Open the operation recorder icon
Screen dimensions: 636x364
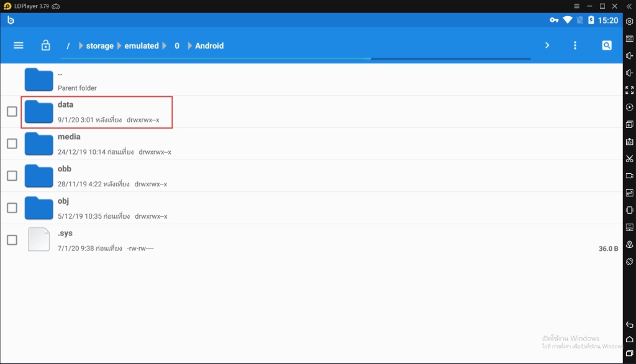tap(630, 107)
